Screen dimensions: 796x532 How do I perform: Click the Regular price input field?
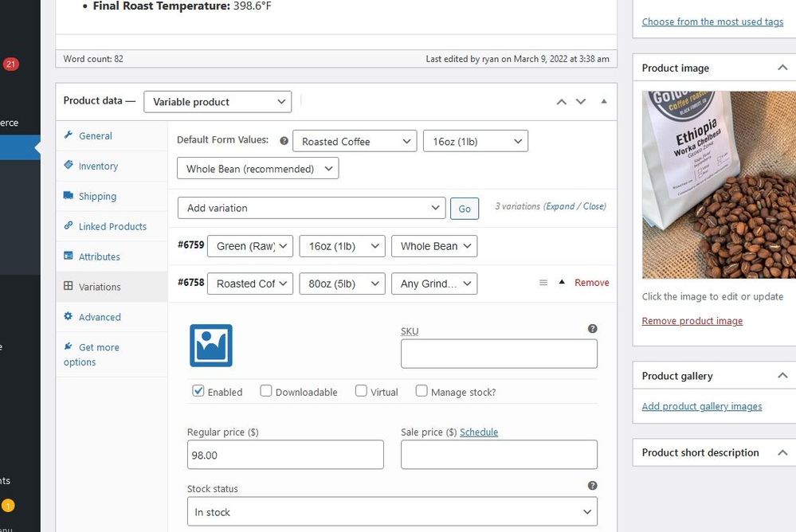[284, 455]
